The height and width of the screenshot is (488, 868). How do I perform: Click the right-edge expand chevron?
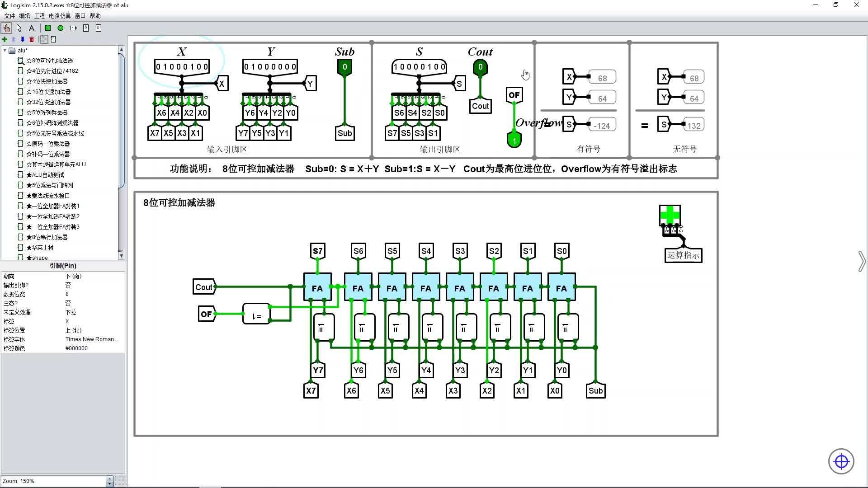pos(862,261)
